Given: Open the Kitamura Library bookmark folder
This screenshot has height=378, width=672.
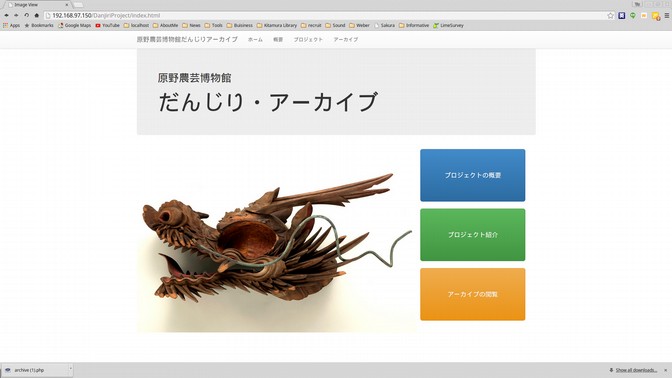Looking at the screenshot, I should click(x=277, y=25).
